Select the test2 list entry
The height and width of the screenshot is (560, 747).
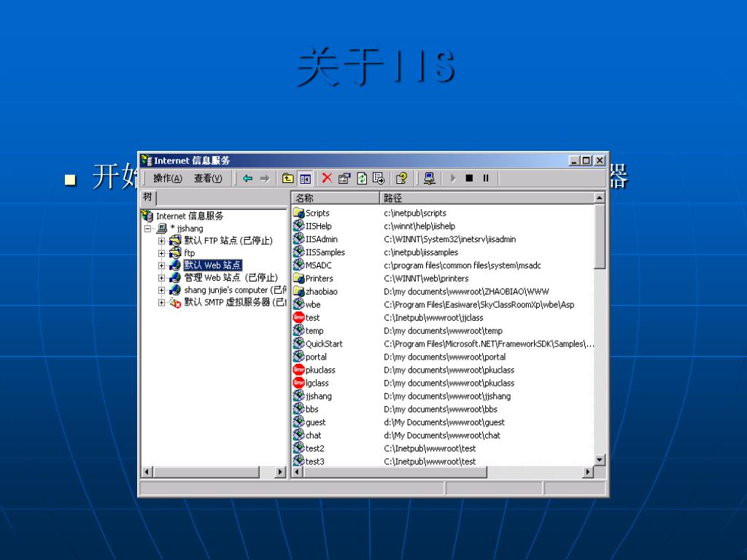pos(315,448)
